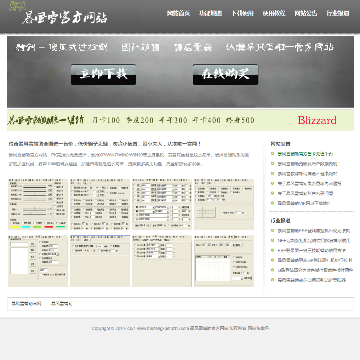Select the 使用教程 navigation menu item
This screenshot has height=360, width=360.
(274, 13)
